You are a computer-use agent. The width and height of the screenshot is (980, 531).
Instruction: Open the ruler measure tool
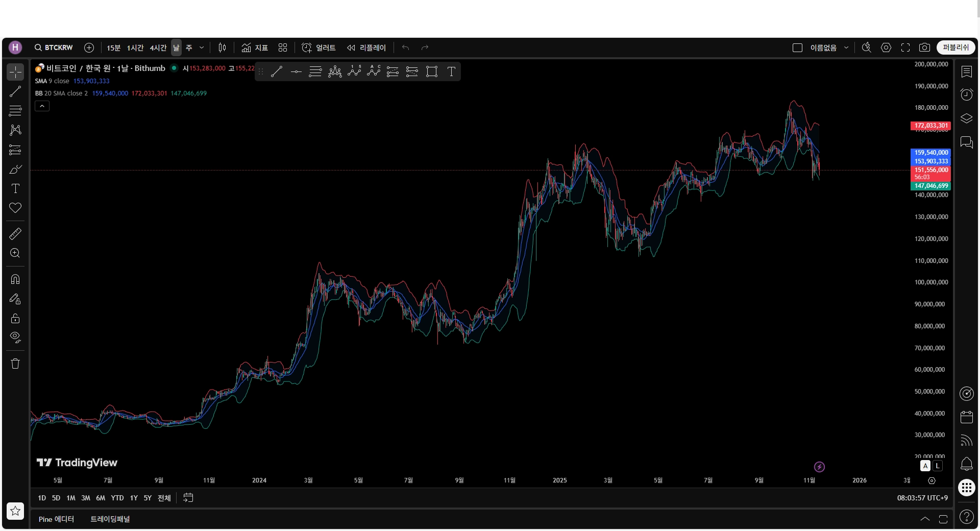coord(15,234)
